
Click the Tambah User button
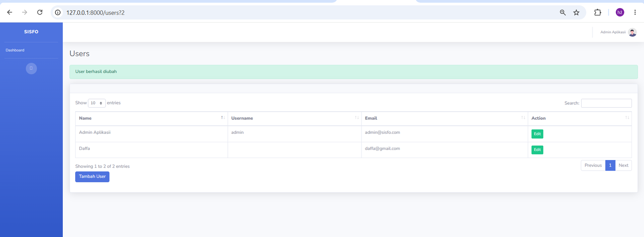coord(92,177)
